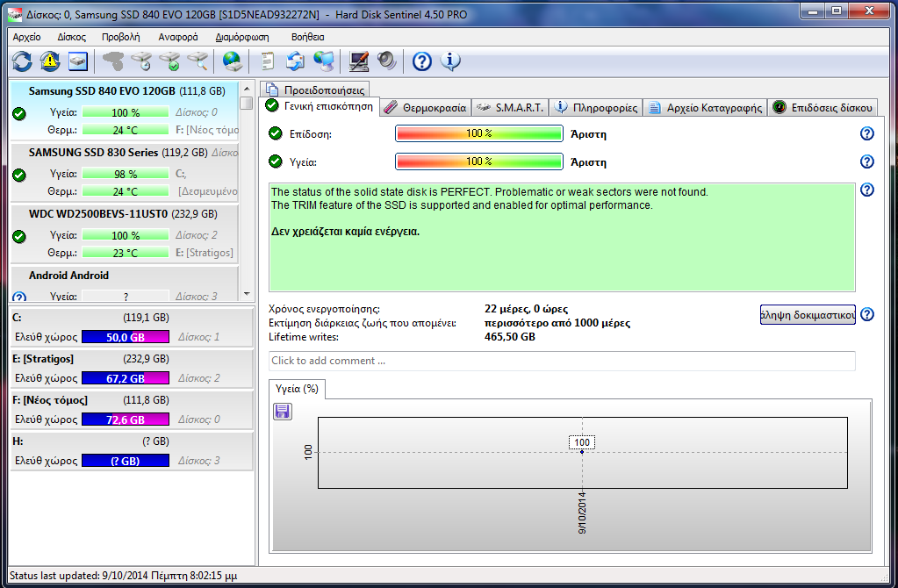Click the C: free space 50,0 GB bar

coord(126,337)
